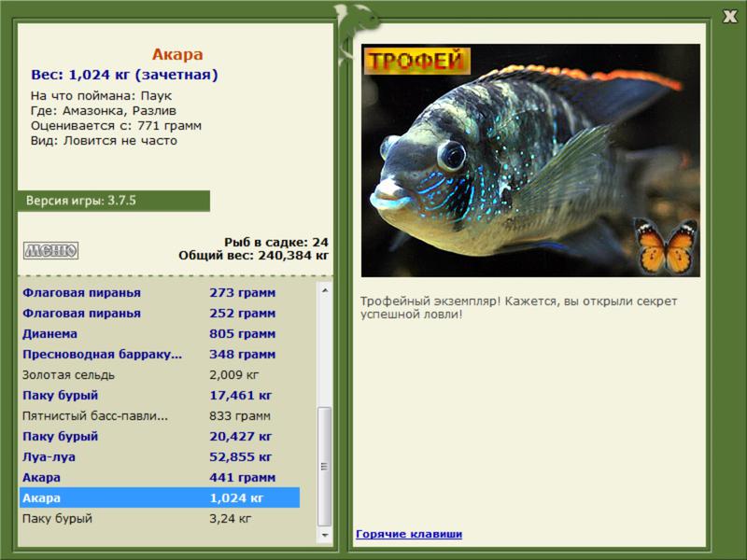Click the На что поймана: Паук line
This screenshot has width=747, height=560.
[101, 96]
